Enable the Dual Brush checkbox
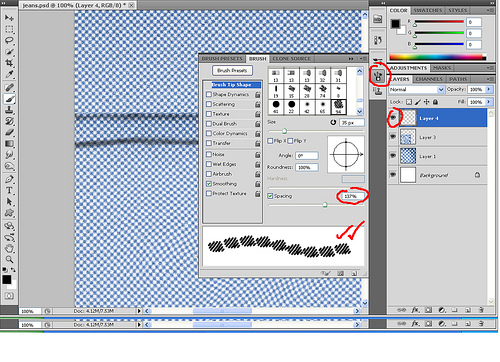Screen dimensions: 500x362 tap(209, 124)
